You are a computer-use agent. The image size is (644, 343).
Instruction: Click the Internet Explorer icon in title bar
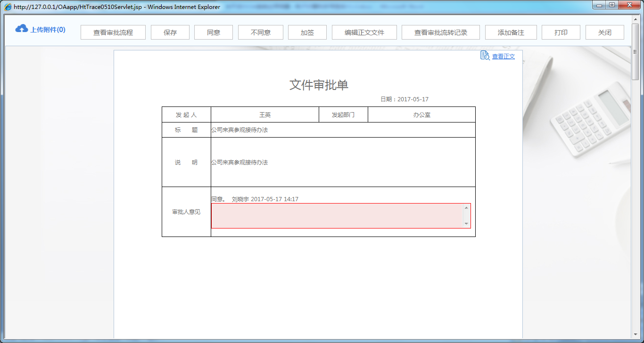[8, 7]
